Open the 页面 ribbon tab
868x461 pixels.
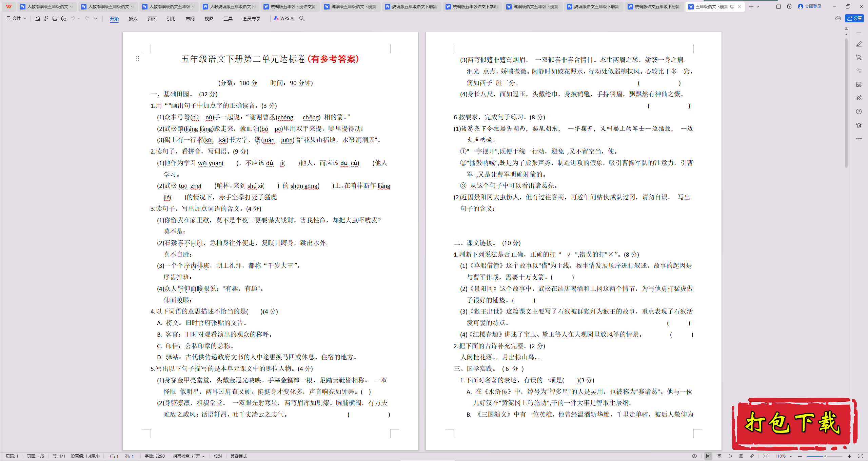(152, 19)
